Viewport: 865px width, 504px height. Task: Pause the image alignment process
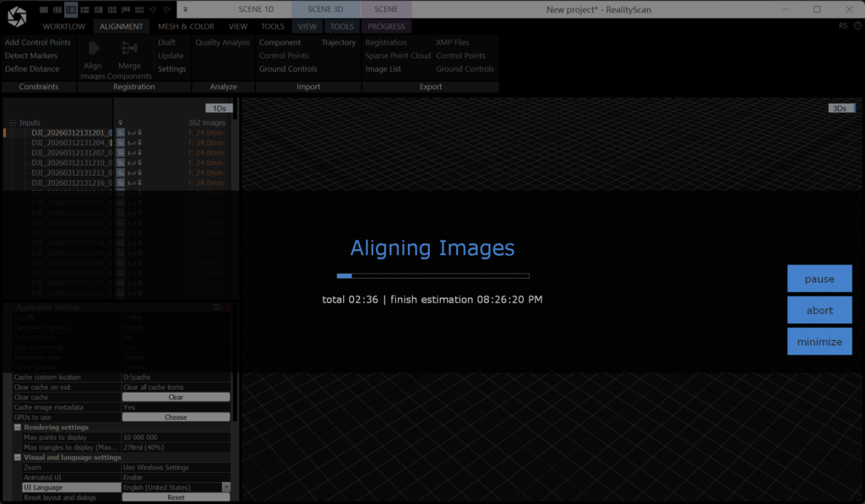(819, 279)
